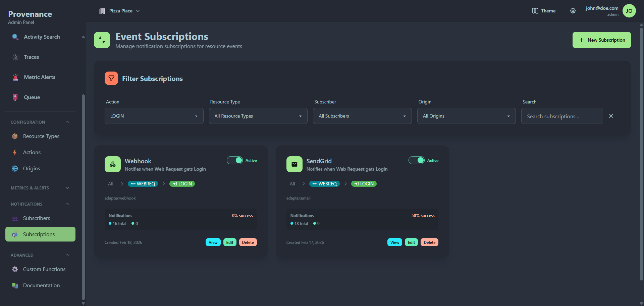Open Metric Alerts via its alarm icon
The height and width of the screenshot is (306, 644).
point(15,77)
